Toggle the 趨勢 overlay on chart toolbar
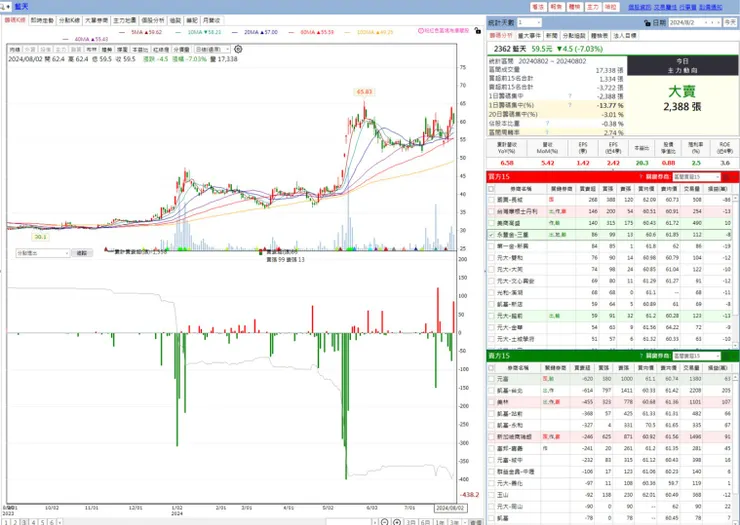740x525 pixels. tap(107, 49)
